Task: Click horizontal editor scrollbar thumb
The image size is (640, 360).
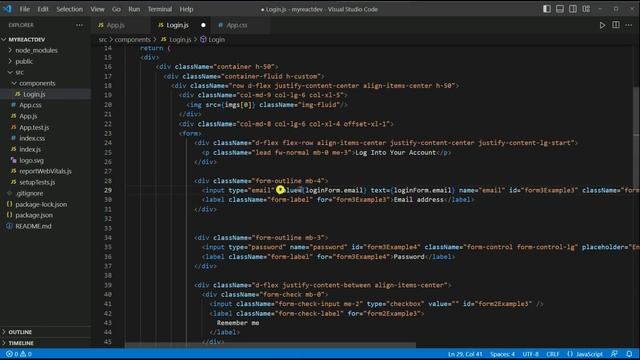Action: point(270,345)
